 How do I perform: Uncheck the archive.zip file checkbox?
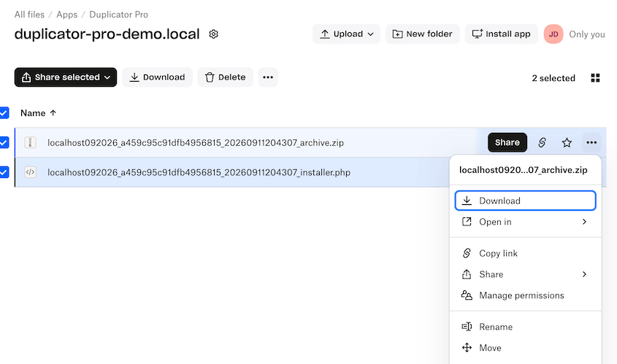4,142
